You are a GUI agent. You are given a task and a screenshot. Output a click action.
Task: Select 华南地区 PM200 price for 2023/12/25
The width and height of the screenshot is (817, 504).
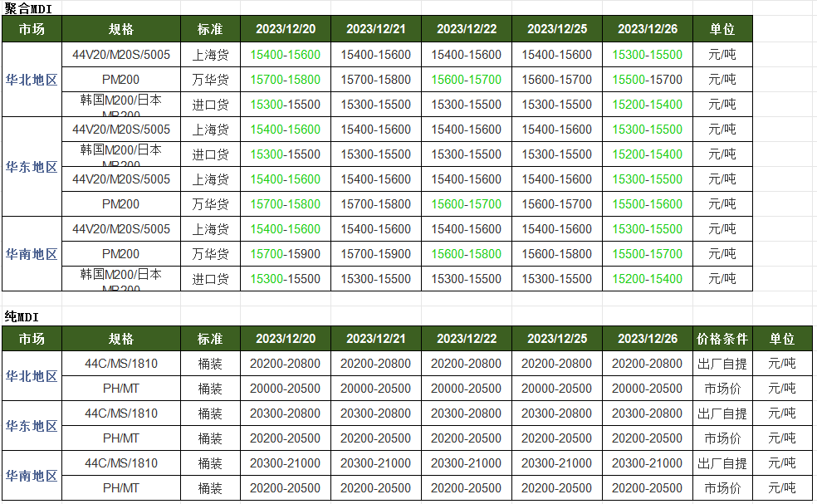click(x=557, y=254)
